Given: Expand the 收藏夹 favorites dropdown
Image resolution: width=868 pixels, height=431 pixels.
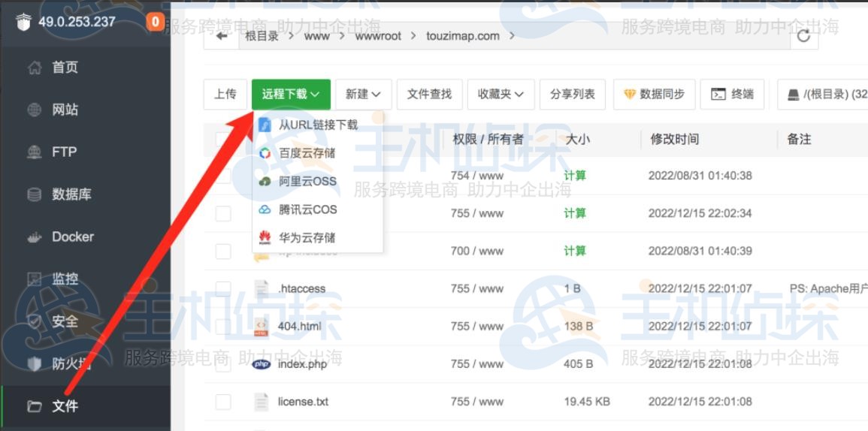Looking at the screenshot, I should 501,94.
